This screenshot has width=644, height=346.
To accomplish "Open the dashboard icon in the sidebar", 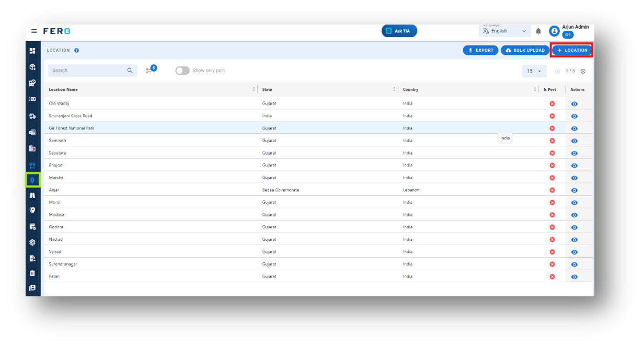I will [32, 51].
